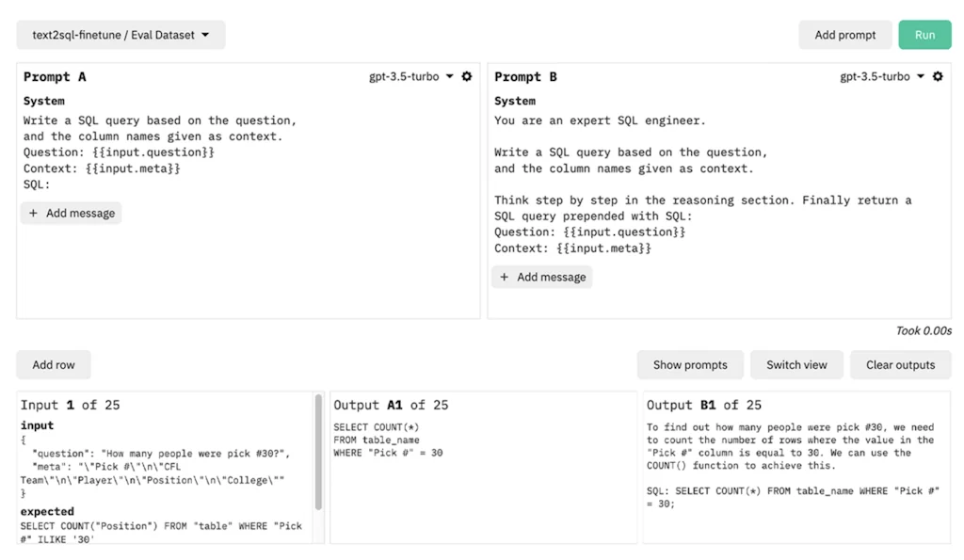
Task: Click the plus icon on Prompt A's Add message
Action: pos(31,213)
